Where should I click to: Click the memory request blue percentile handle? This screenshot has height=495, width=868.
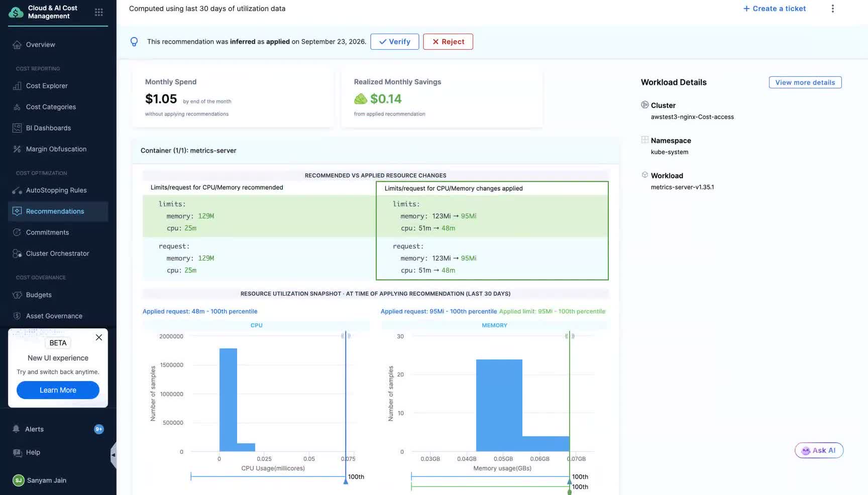570,480
